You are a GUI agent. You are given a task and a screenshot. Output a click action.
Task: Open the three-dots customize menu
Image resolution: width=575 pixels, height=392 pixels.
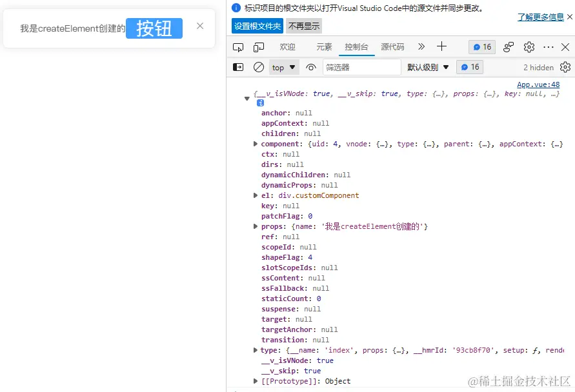click(549, 47)
